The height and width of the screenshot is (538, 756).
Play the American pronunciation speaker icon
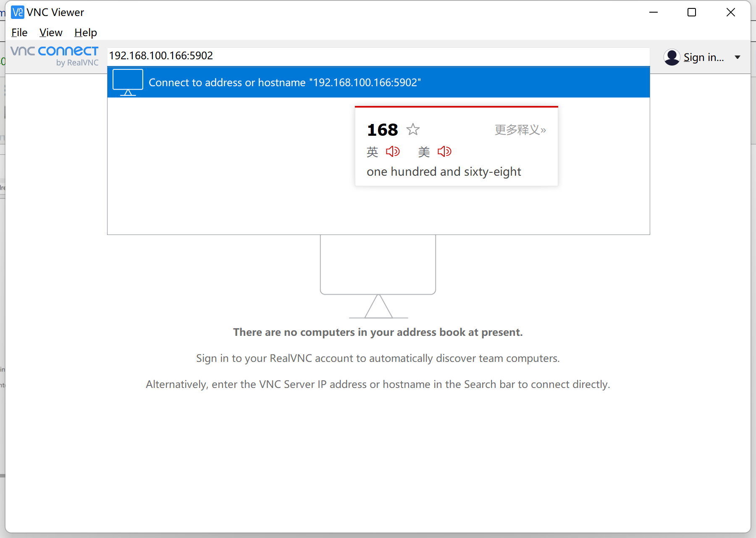(x=444, y=151)
